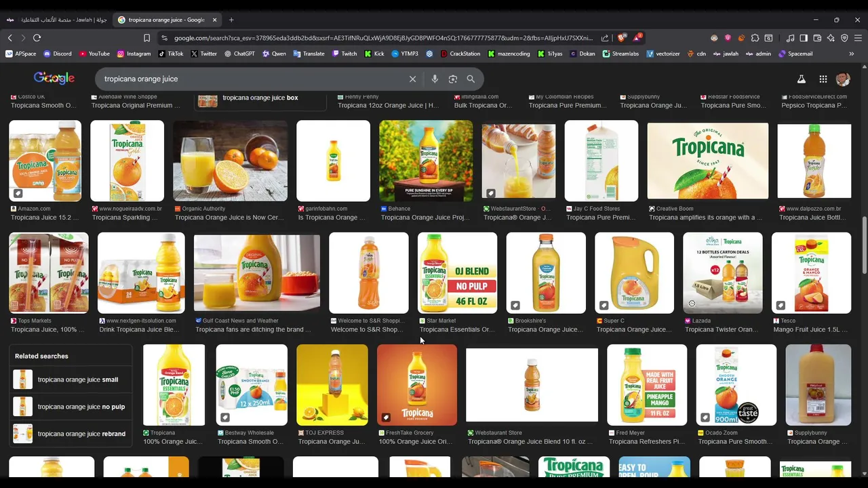868x488 pixels.
Task: Click the google.com address bar URL
Action: (x=383, y=38)
